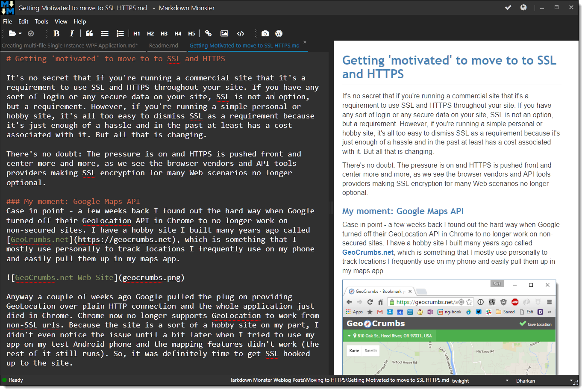Image resolution: width=585 pixels, height=392 pixels.
Task: Click the Open File folder icon
Action: (x=12, y=33)
